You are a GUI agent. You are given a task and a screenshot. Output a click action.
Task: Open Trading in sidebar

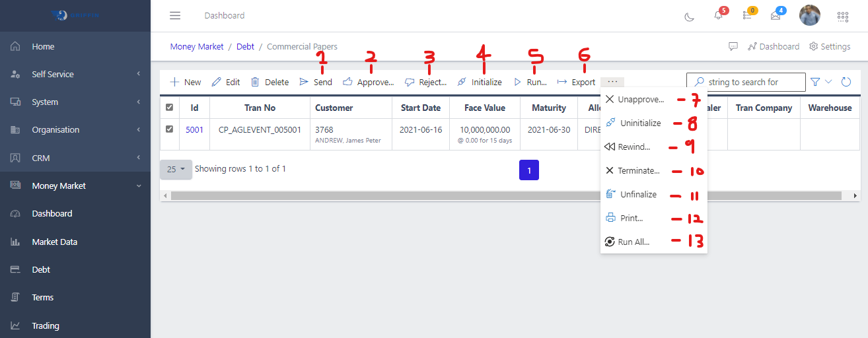[75, 325]
